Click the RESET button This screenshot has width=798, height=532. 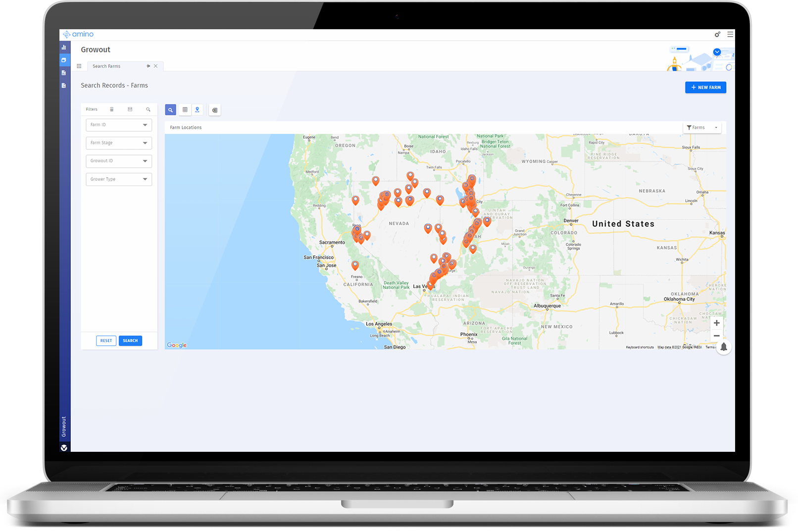pos(106,340)
